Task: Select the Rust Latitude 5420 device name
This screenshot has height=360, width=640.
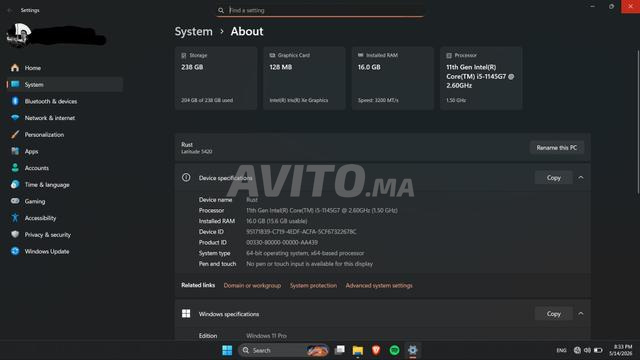Action: [196, 148]
